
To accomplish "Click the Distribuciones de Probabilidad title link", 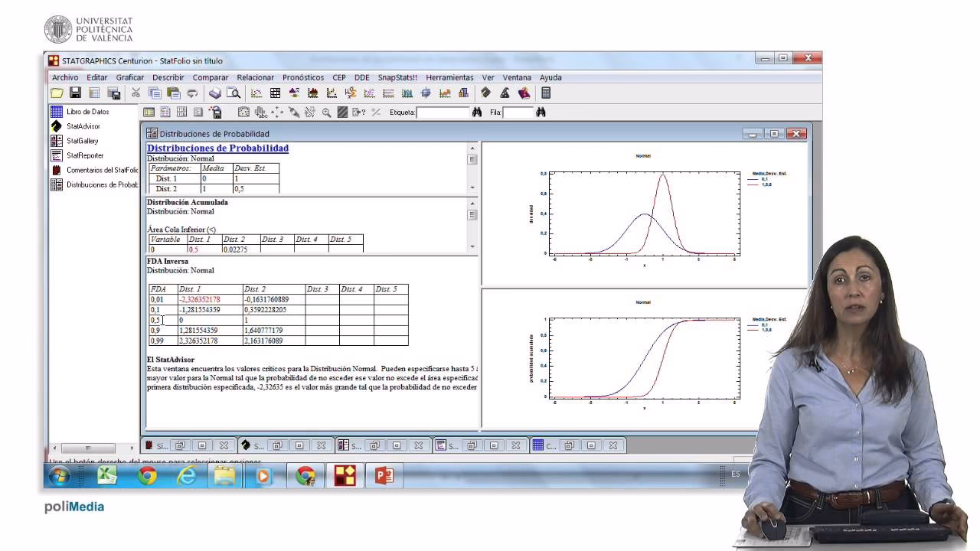I will coord(217,148).
